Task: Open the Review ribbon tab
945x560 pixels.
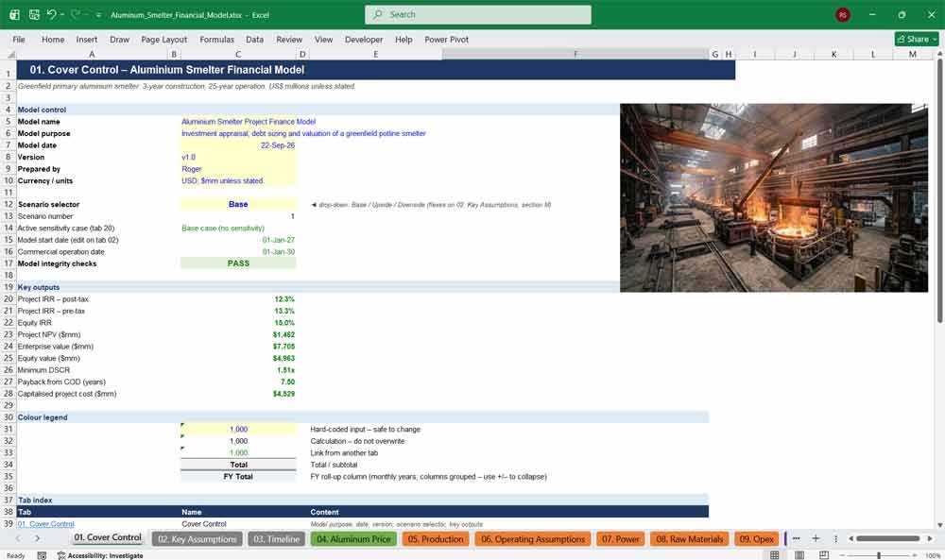Action: click(289, 39)
